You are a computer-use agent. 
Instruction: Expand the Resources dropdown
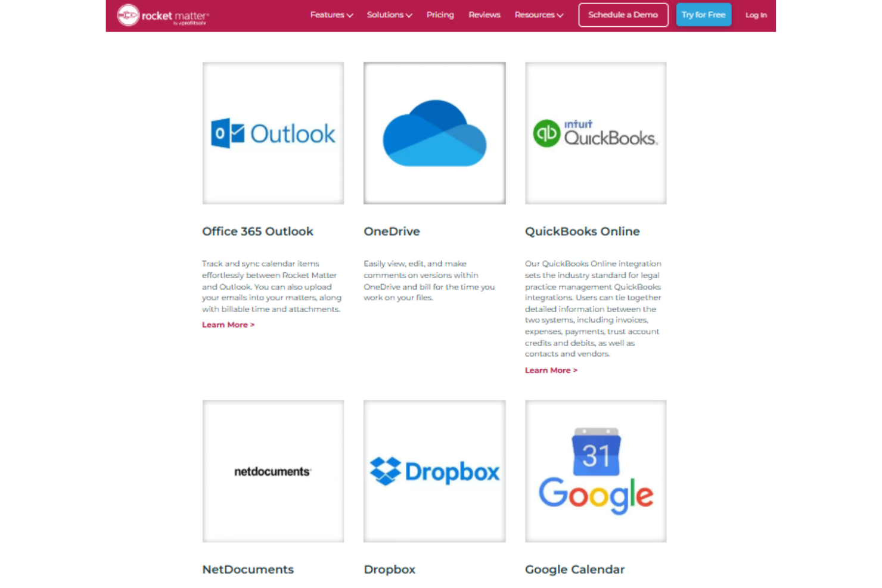point(538,15)
